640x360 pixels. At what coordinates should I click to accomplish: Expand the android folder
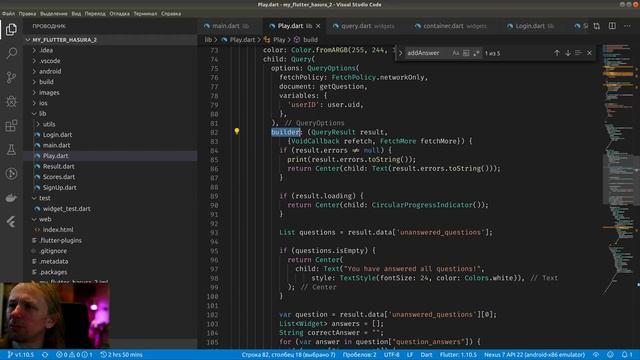point(110,71)
